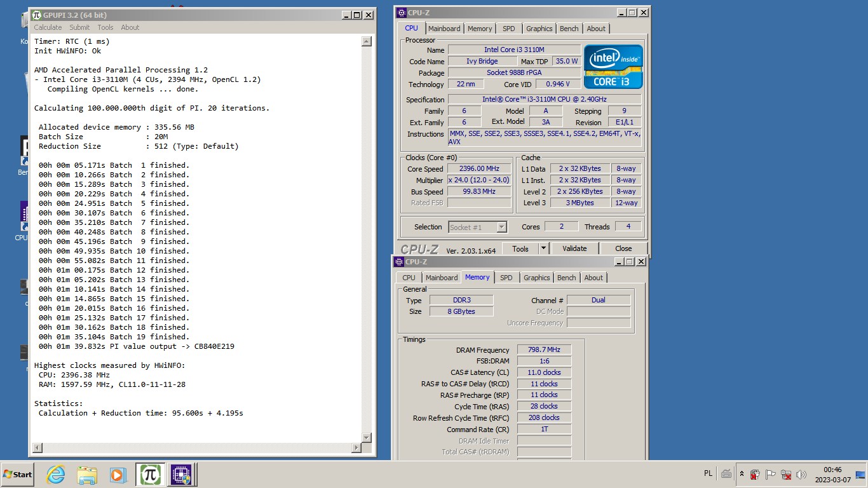Image resolution: width=868 pixels, height=488 pixels.
Task: Open the Start menu
Action: (x=18, y=475)
